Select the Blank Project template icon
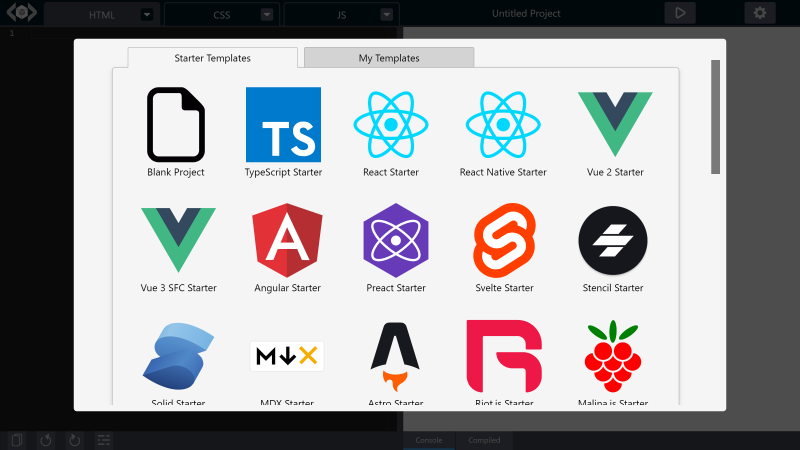 point(175,124)
